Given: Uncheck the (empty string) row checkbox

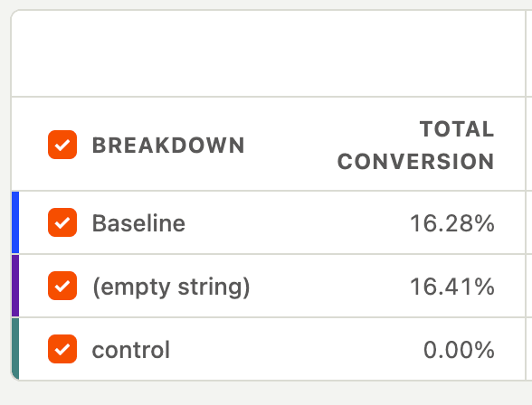Looking at the screenshot, I should [62, 286].
